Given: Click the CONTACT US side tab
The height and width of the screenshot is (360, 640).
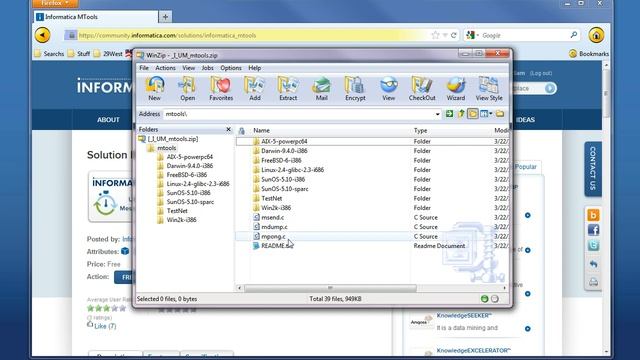Looking at the screenshot, I should pyautogui.click(x=593, y=169).
